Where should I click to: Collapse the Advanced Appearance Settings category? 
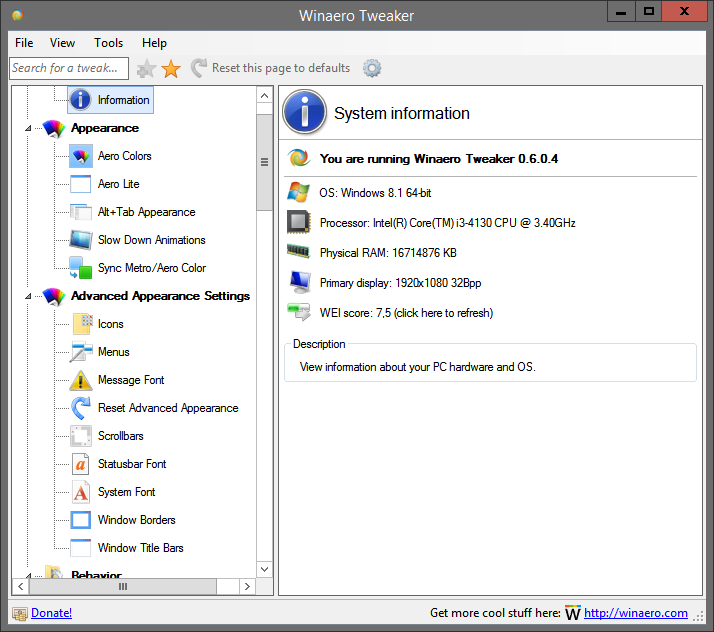(x=28, y=296)
